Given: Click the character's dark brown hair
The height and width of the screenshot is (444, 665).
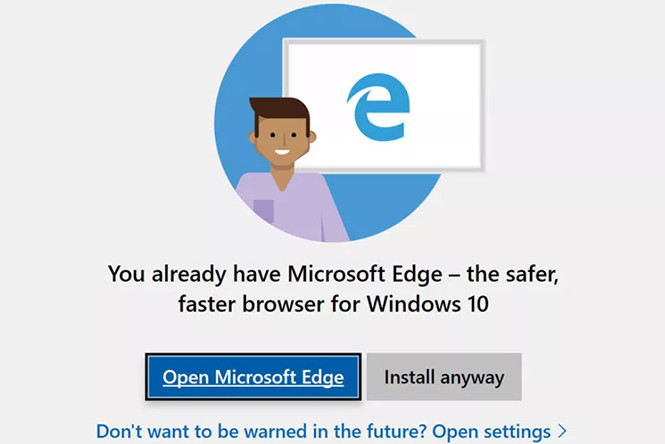Looking at the screenshot, I should click(x=280, y=109).
